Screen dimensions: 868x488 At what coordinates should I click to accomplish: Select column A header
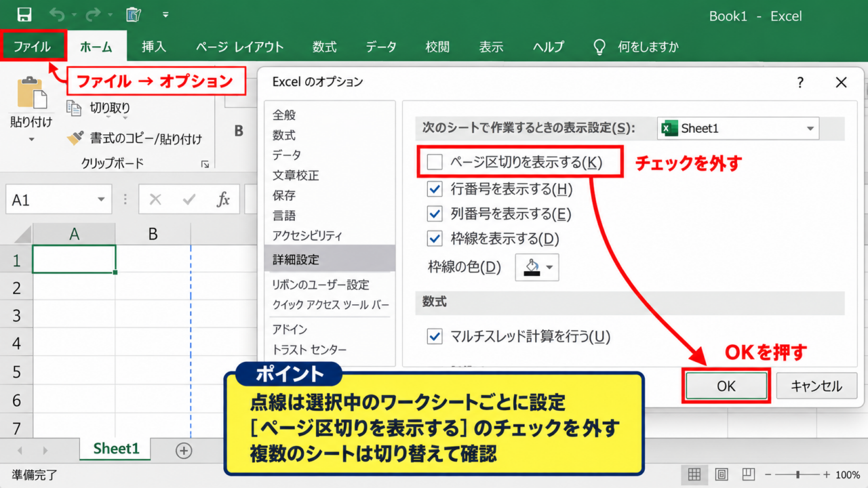[74, 234]
